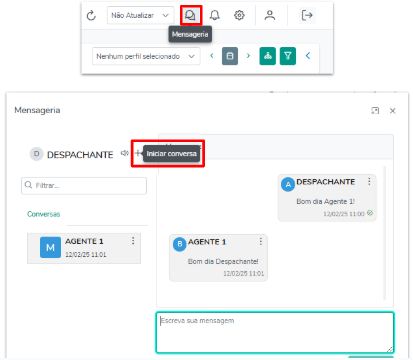Open options on DESPACHANTE message bubble
Viewport: 413px width, 360px height.
pos(369,181)
